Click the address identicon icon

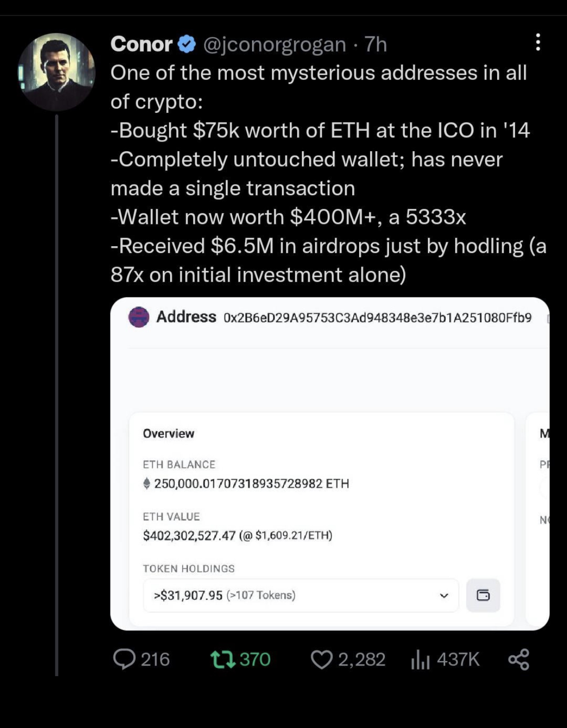pos(139,317)
